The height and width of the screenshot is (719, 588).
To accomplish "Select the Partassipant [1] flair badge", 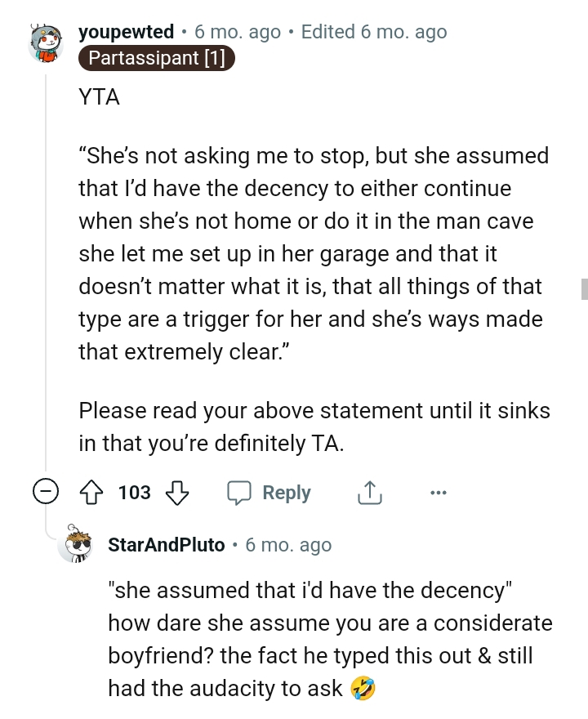I will pyautogui.click(x=156, y=58).
